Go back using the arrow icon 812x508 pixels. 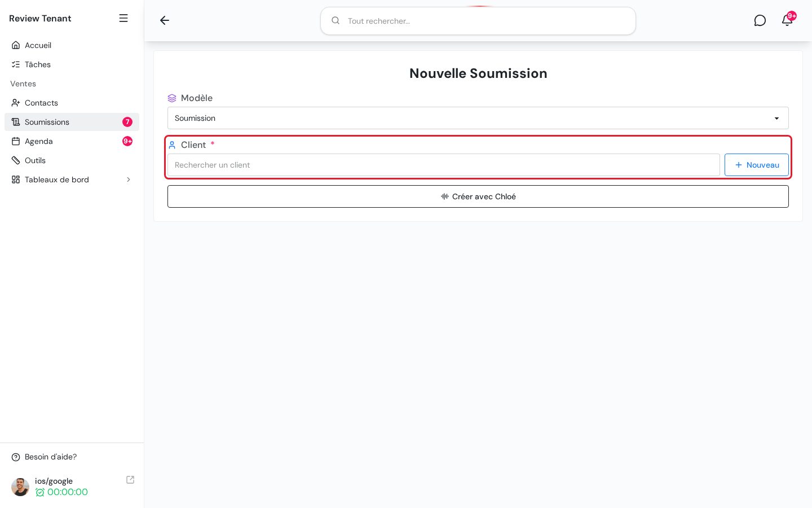[165, 20]
